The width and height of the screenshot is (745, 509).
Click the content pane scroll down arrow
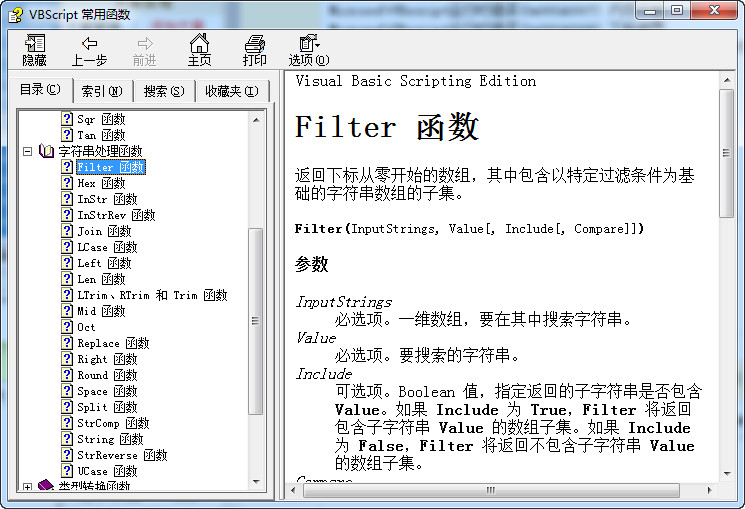pyautogui.click(x=726, y=473)
